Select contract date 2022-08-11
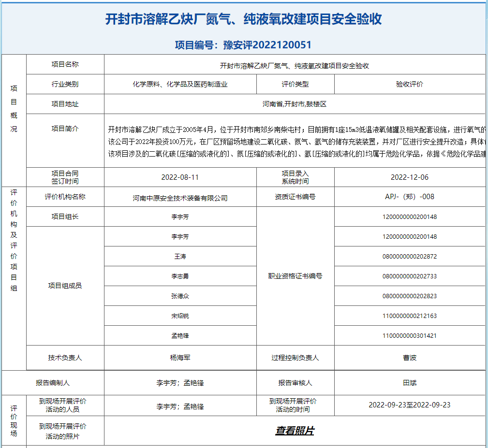This screenshot has width=488, height=448. (180, 177)
